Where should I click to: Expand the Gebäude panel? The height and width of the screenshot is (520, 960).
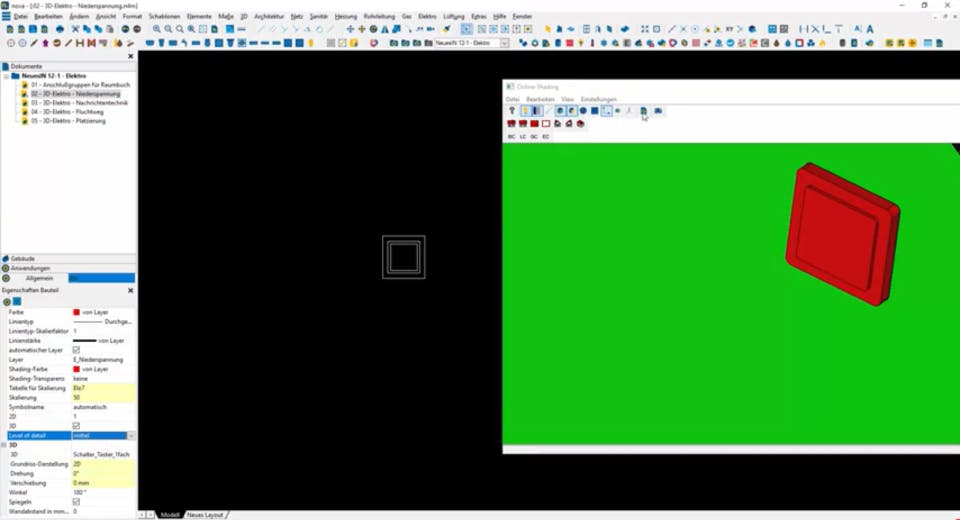22,259
